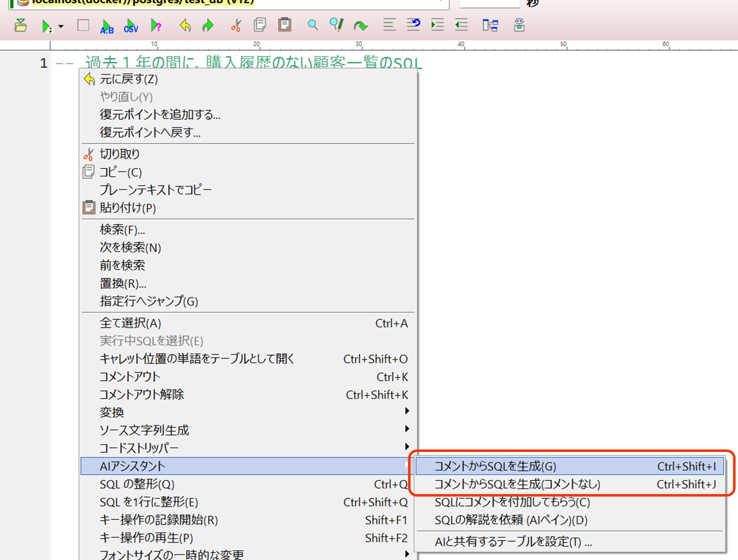The height and width of the screenshot is (560, 738).
Task: Choose 切り取り from the context menu
Action: click(x=248, y=154)
